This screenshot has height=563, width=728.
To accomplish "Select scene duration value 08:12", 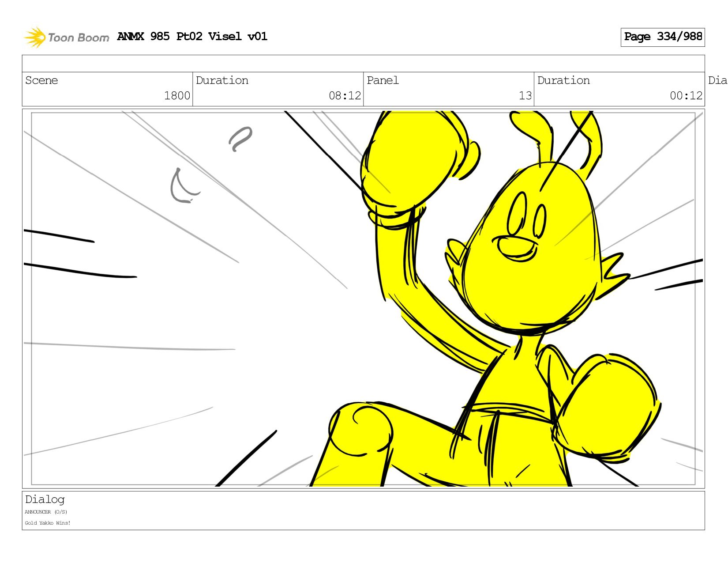I will coord(345,96).
